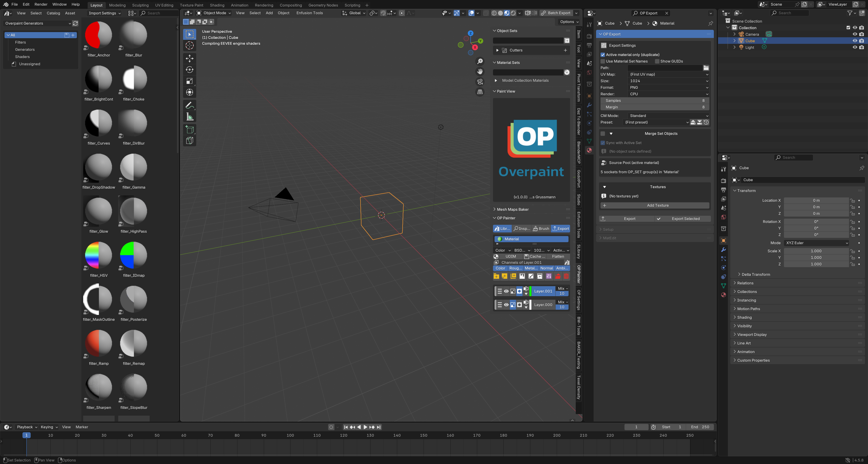The height and width of the screenshot is (464, 868).
Task: Click the Batch Export button
Action: [x=556, y=13]
